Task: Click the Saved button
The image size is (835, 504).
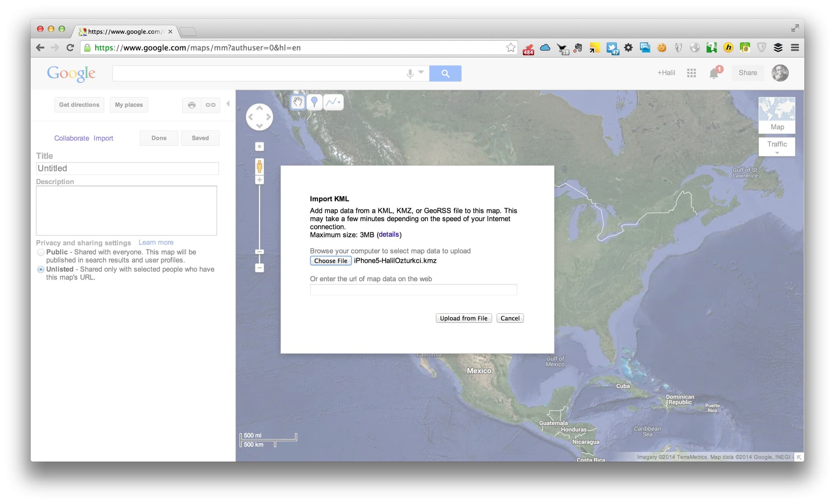Action: pyautogui.click(x=200, y=138)
